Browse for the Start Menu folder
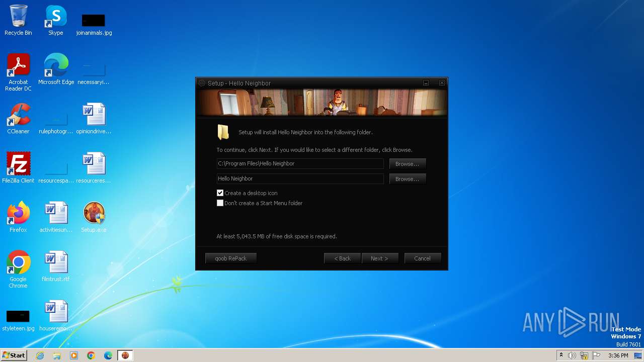This screenshot has width=644, height=362. 408,179
